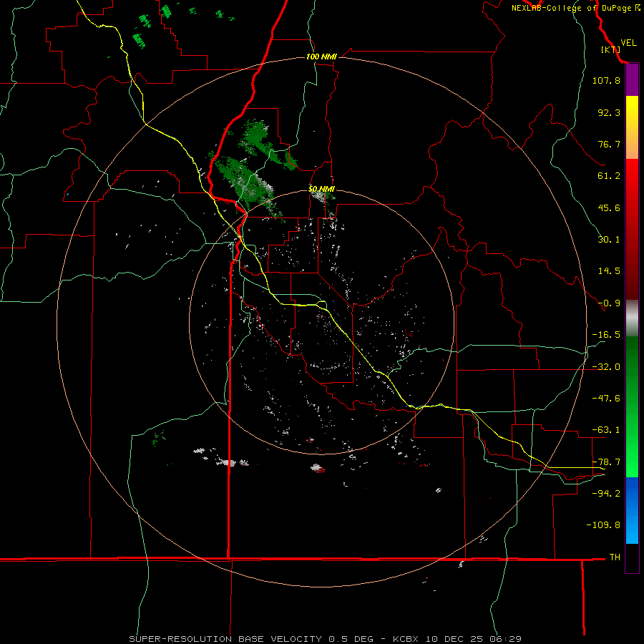Click the 76.7 velocity scale value
Image resolution: width=644 pixels, height=644 pixels.
click(609, 144)
